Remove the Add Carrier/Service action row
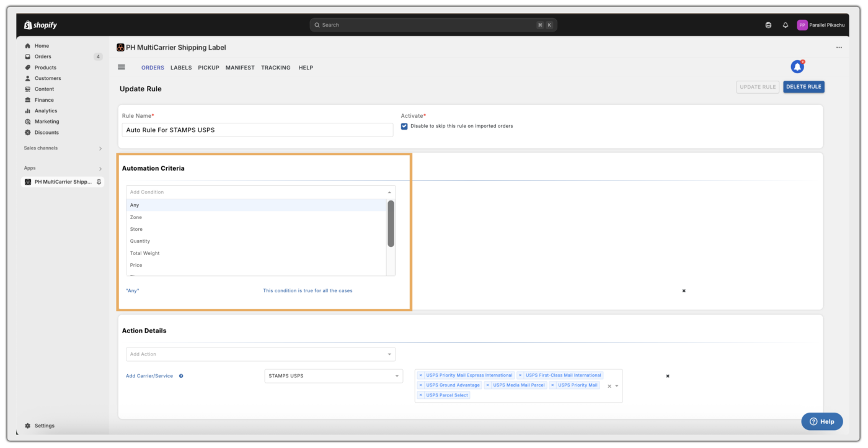This screenshot has height=448, width=868. 668,376
